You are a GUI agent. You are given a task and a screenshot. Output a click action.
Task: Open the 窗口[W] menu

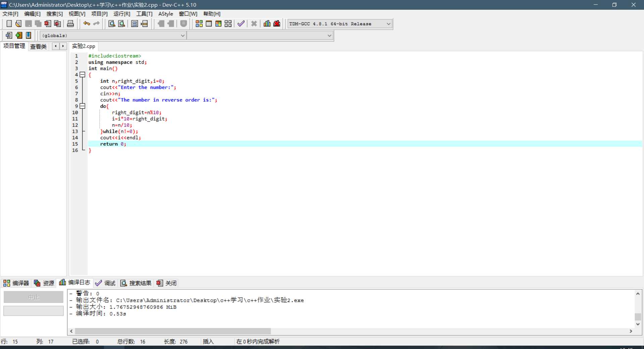click(x=188, y=14)
